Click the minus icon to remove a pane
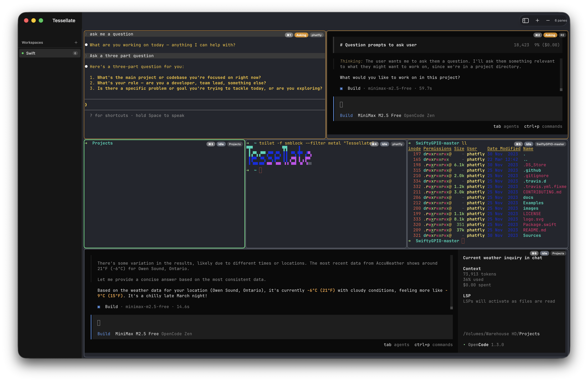This screenshot has width=588, height=382. pos(548,20)
